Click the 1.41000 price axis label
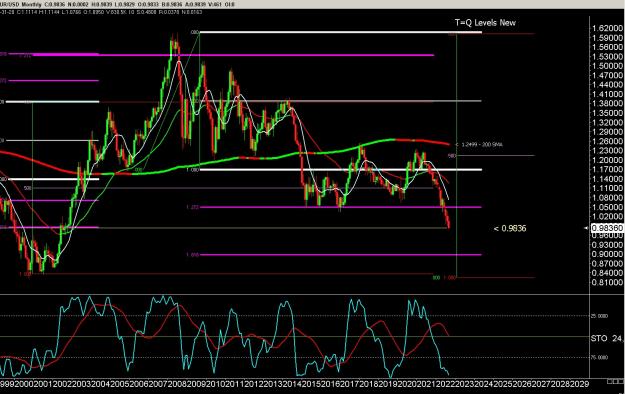The image size is (625, 394). coord(607,95)
